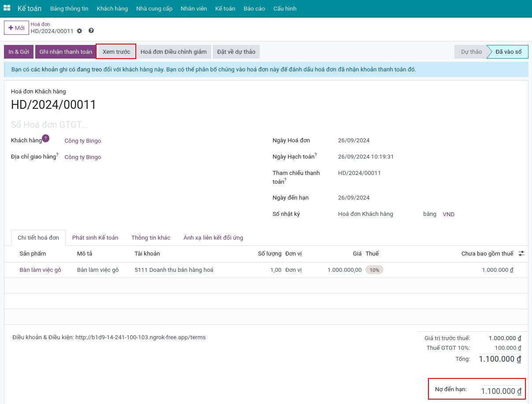Open the Nhân viên menu
The height and width of the screenshot is (404, 532).
(194, 8)
